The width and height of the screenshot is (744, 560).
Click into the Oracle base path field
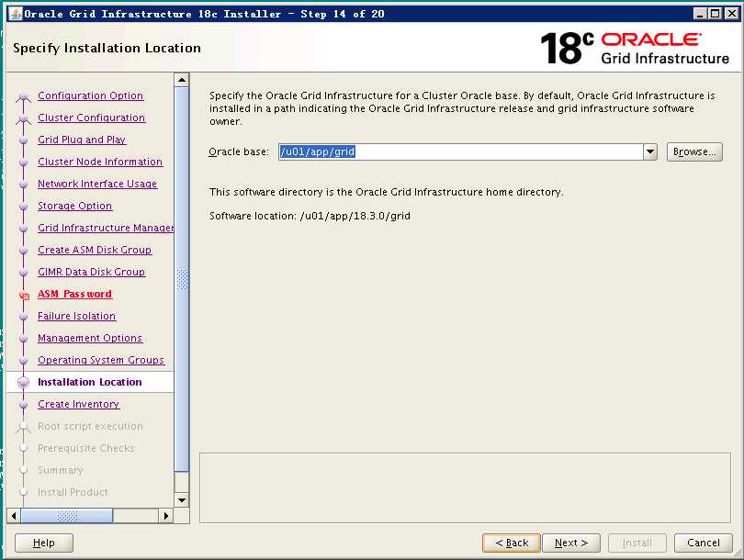coord(460,151)
